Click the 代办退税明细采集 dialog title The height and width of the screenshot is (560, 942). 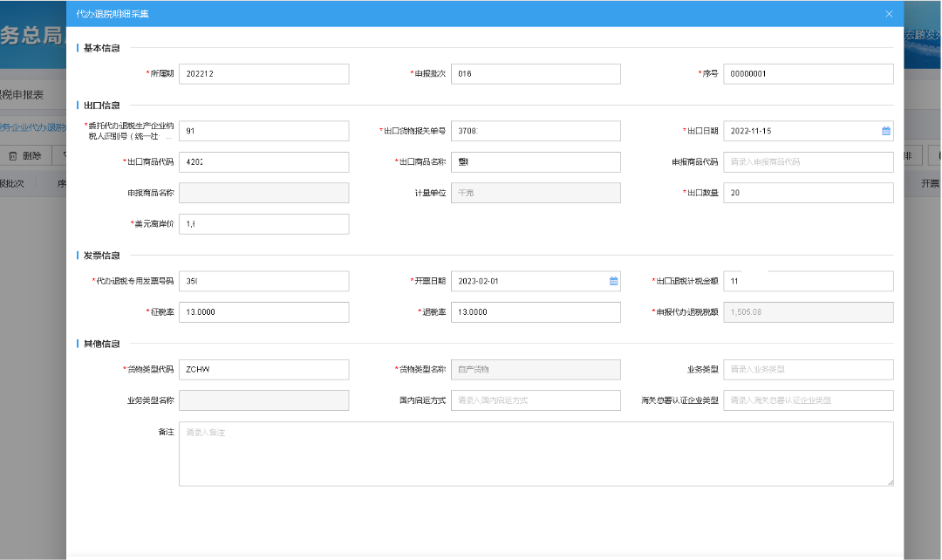pos(113,14)
